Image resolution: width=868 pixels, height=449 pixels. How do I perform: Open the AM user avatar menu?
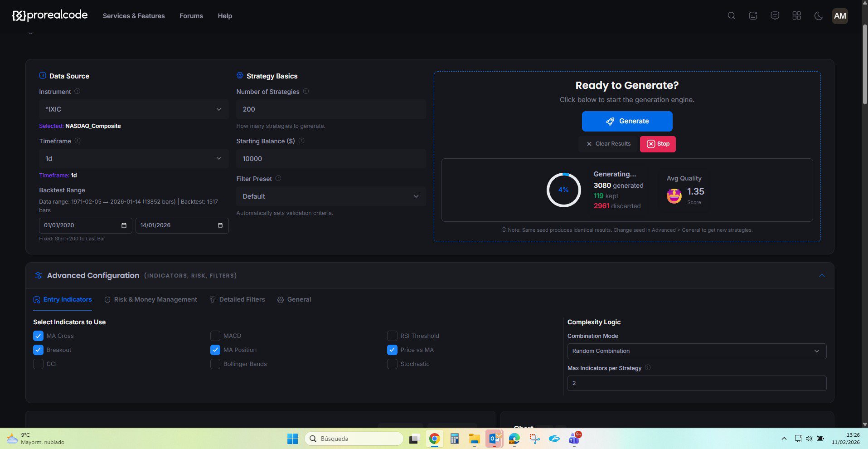pos(840,16)
